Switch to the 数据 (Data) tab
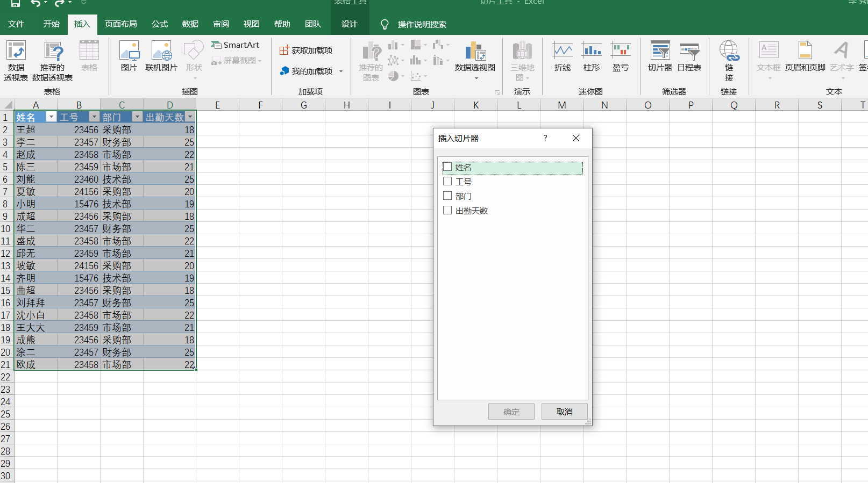 (x=190, y=24)
